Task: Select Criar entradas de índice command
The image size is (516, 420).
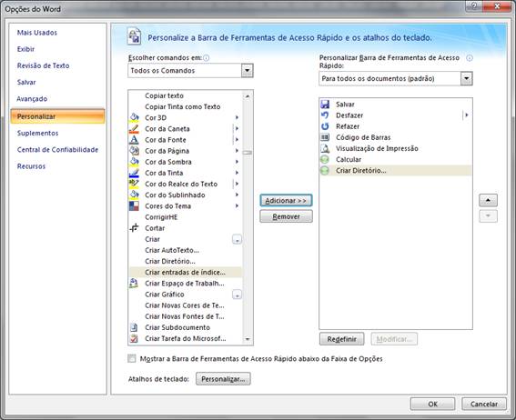Action: coord(186,272)
